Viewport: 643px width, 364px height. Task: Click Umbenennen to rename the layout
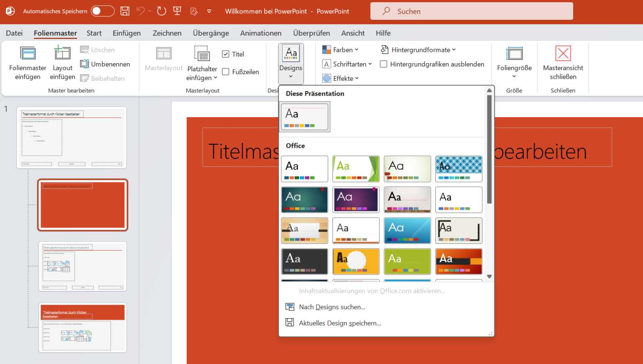[x=105, y=64]
